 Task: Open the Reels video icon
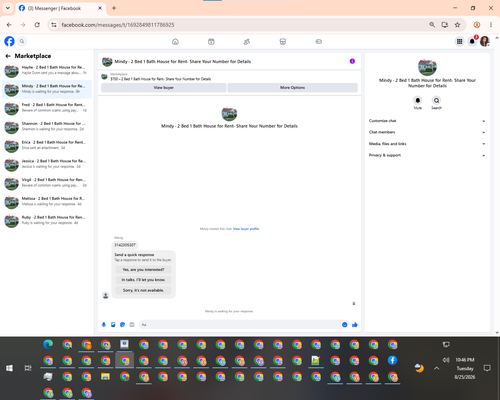pyautogui.click(x=211, y=42)
